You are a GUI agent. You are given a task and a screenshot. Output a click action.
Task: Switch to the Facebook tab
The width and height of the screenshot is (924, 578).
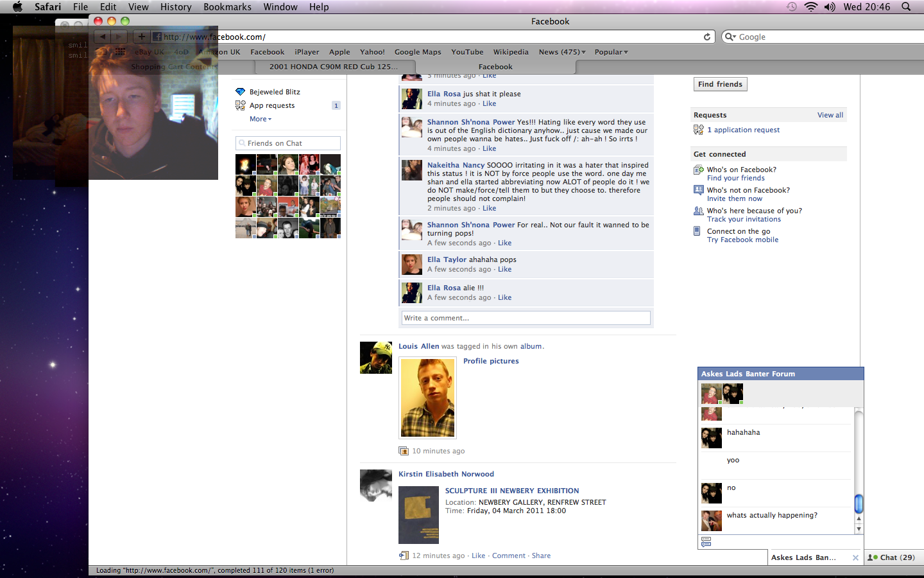click(495, 67)
